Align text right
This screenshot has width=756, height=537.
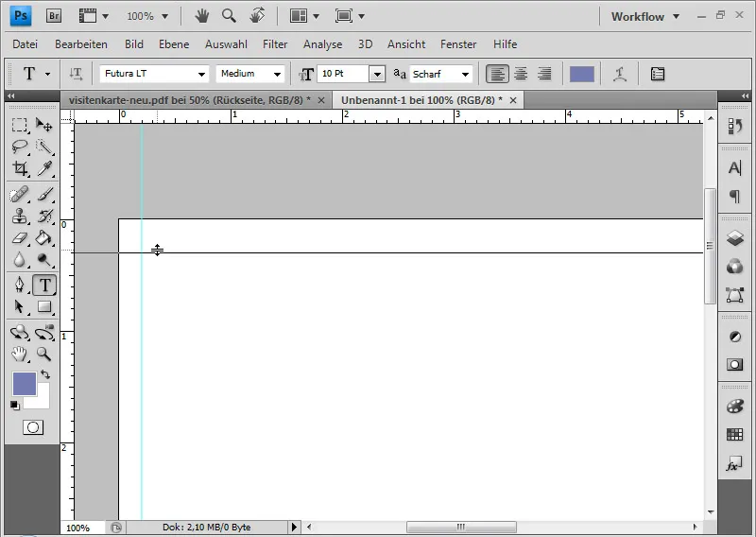click(x=544, y=74)
